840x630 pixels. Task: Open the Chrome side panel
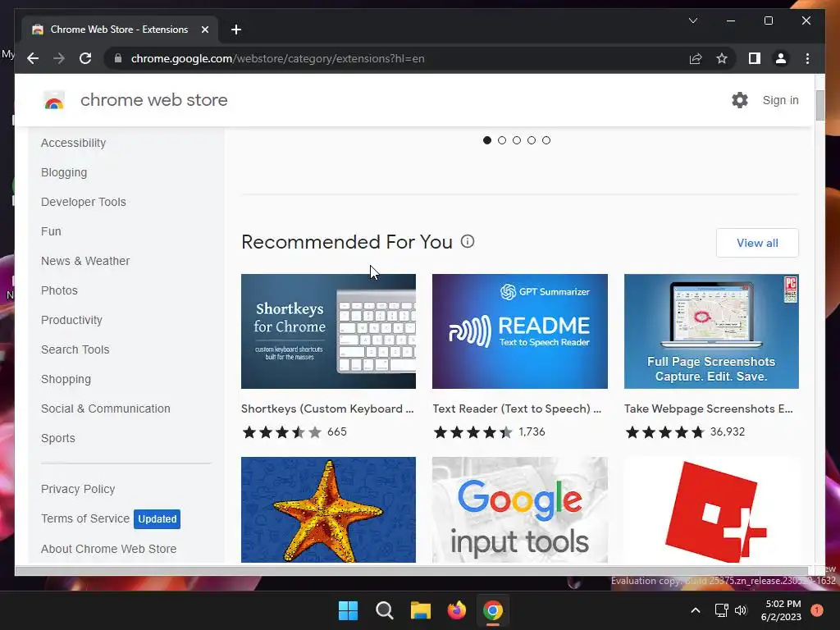click(755, 58)
